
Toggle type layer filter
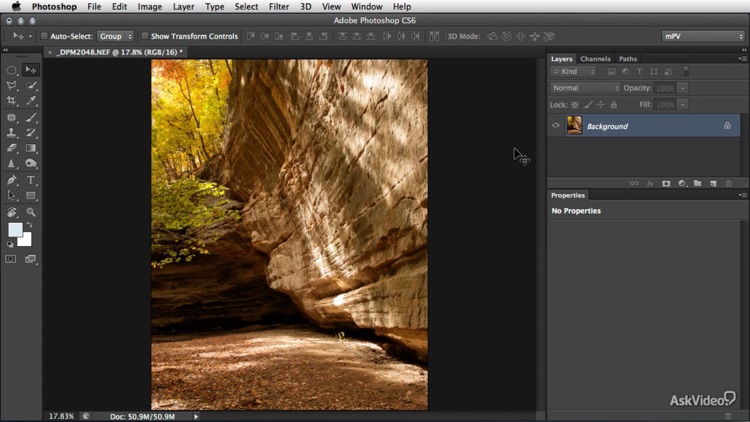pos(640,72)
